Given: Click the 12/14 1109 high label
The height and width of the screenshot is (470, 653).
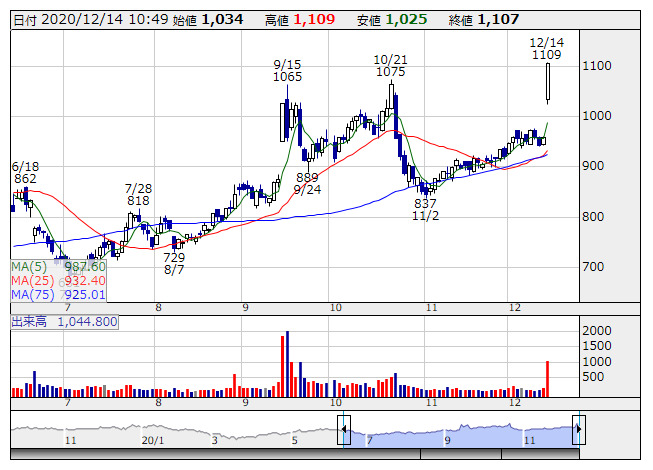Looking at the screenshot, I should tap(546, 49).
